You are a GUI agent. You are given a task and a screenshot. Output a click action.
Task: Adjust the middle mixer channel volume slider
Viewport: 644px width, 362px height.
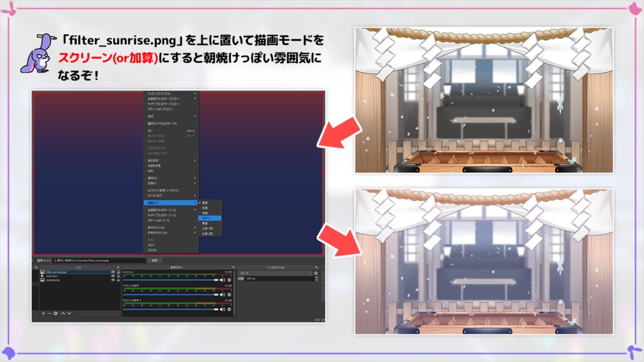point(170,295)
